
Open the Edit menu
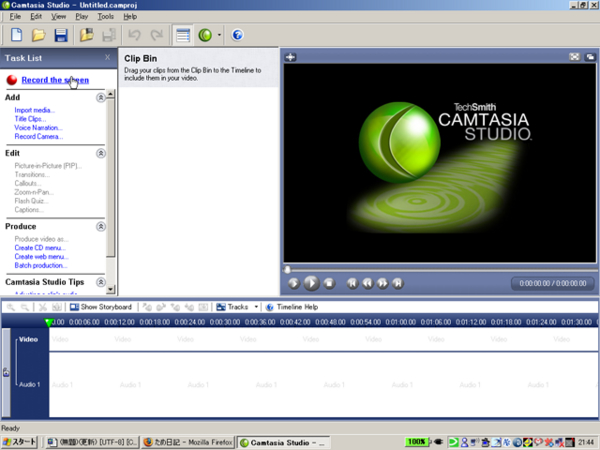pos(36,16)
